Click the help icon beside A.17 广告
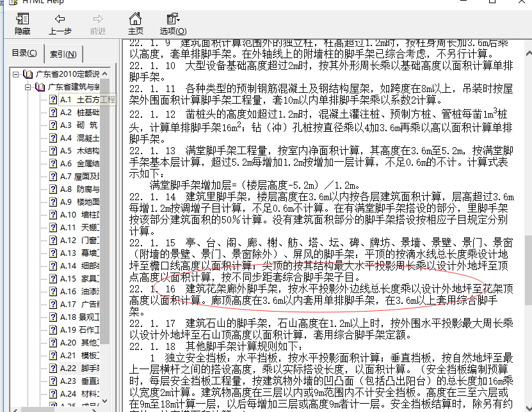This screenshot has width=532, height=412. tap(53, 304)
